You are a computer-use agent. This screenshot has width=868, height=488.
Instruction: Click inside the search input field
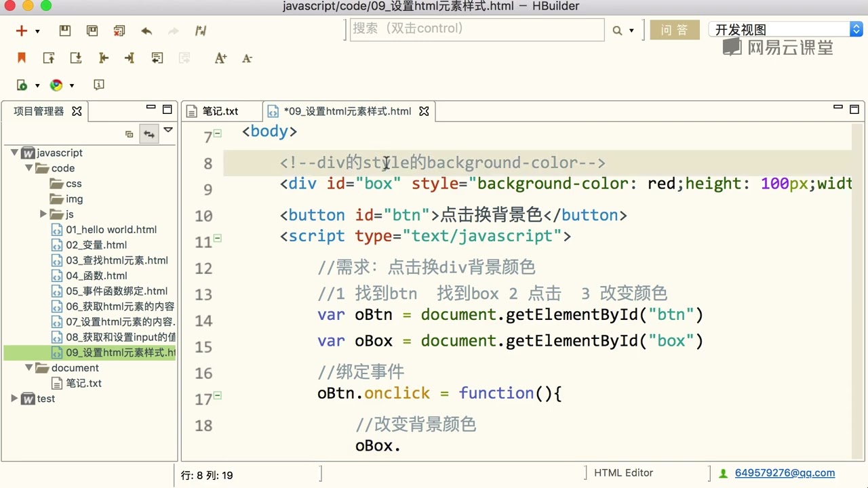pyautogui.click(x=477, y=29)
